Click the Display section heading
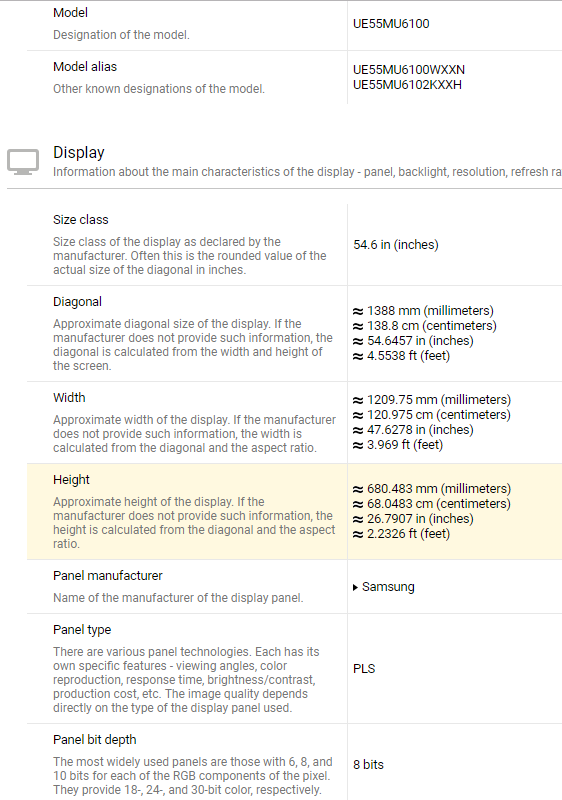562x800 pixels. [79, 152]
